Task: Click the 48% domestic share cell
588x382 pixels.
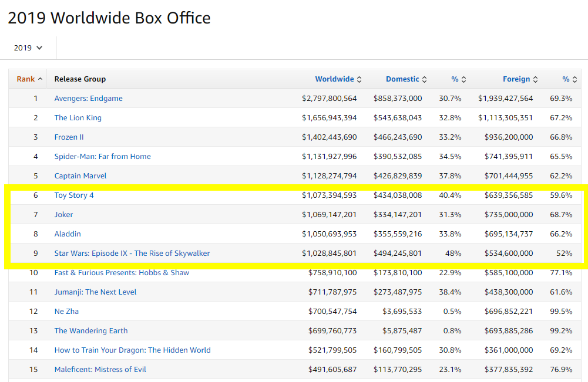Action: coord(453,253)
